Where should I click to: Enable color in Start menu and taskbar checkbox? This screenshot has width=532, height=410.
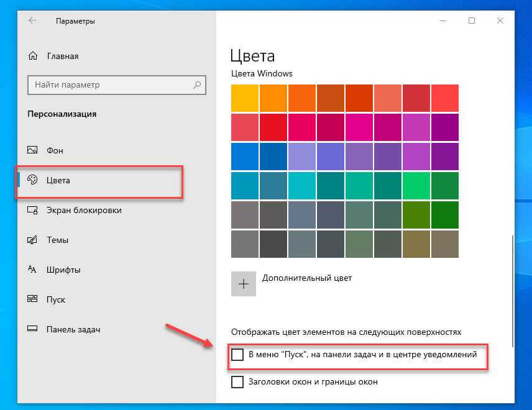pyautogui.click(x=237, y=355)
